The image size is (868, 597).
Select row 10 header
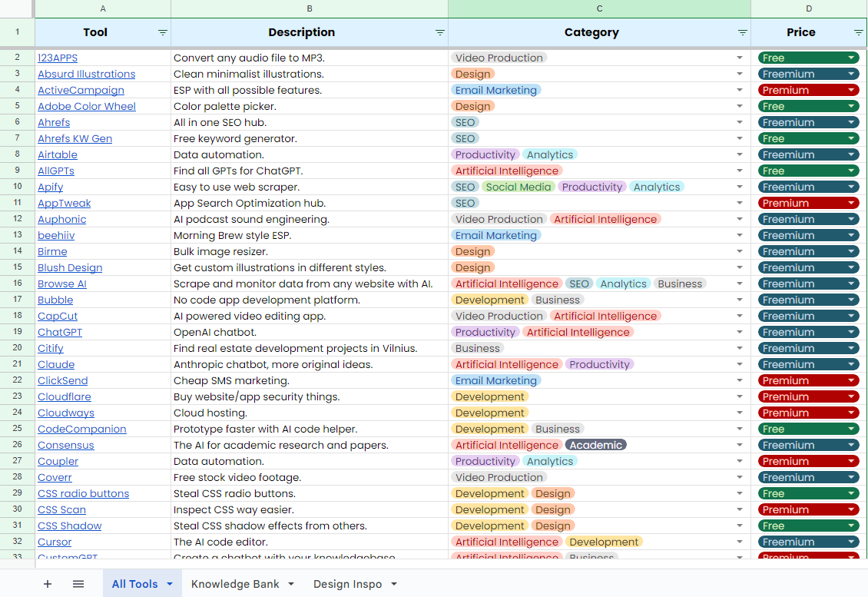point(17,187)
